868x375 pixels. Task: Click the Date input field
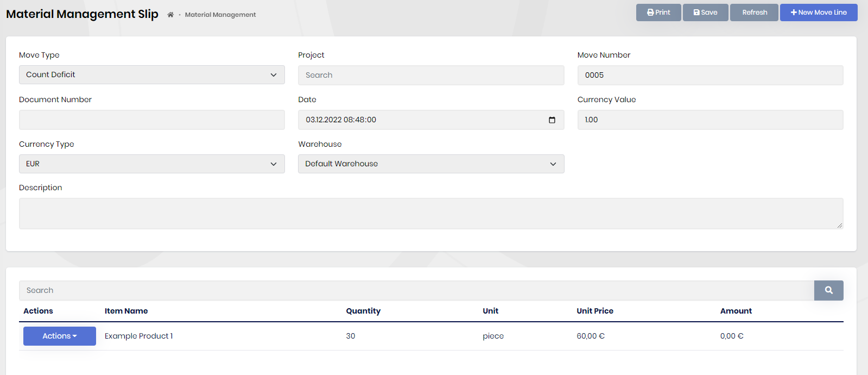(x=431, y=120)
